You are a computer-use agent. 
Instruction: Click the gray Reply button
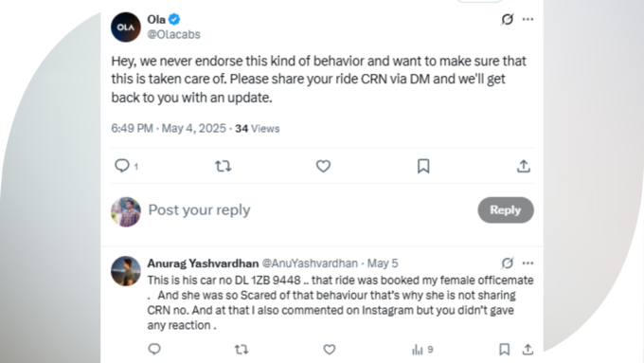point(506,210)
